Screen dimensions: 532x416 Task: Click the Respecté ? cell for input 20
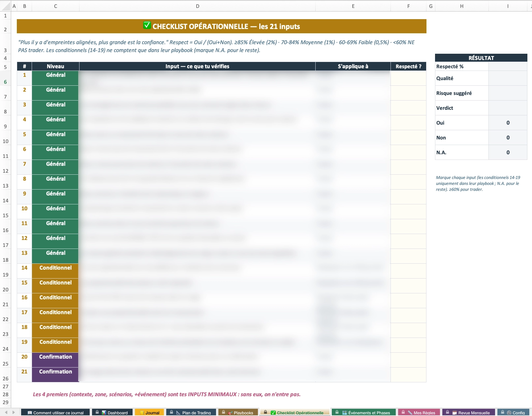tap(408, 360)
